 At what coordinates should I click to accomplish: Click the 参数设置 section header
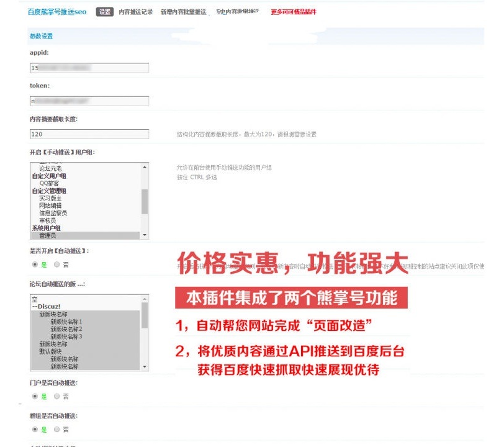pos(41,36)
